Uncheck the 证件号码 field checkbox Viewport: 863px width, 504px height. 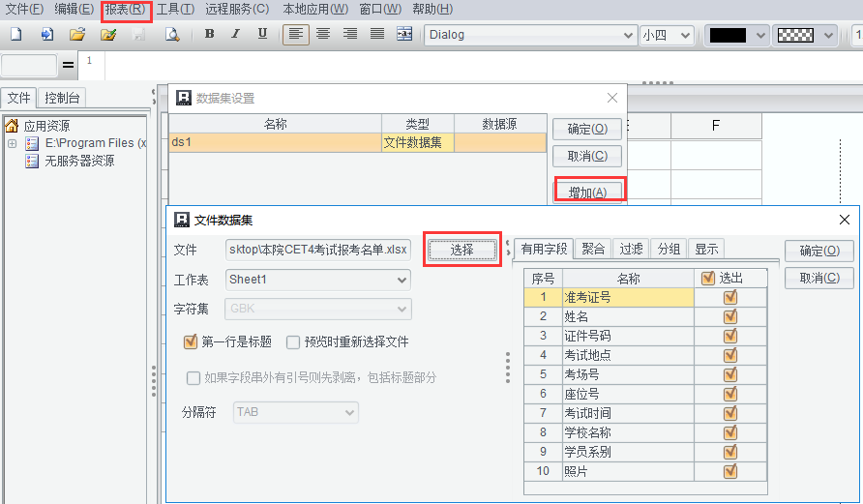coord(730,337)
